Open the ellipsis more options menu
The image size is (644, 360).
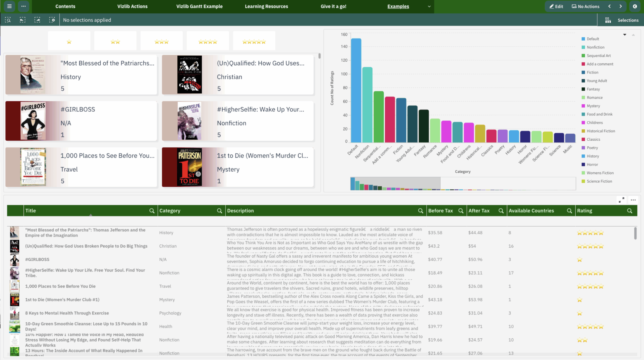24,7
